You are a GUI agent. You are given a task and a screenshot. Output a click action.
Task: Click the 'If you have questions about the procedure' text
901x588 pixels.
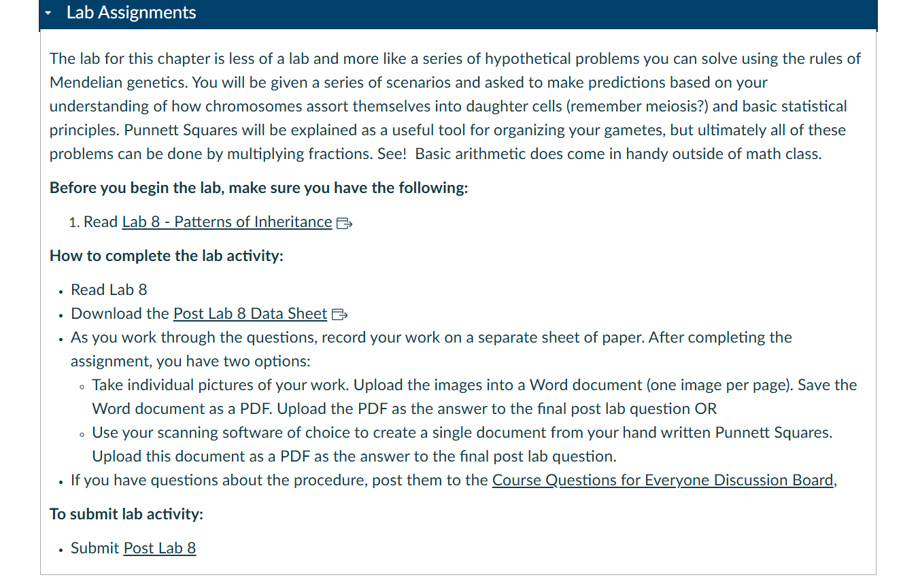pyautogui.click(x=279, y=481)
